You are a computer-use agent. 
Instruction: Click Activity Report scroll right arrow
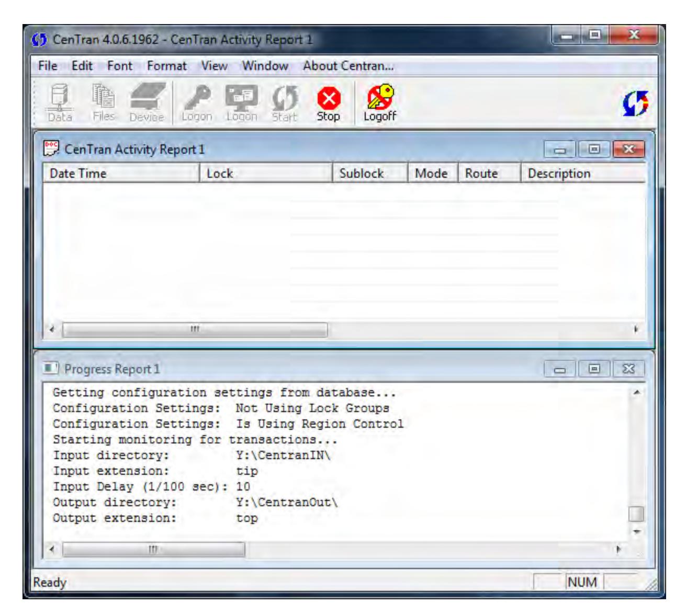pyautogui.click(x=637, y=330)
